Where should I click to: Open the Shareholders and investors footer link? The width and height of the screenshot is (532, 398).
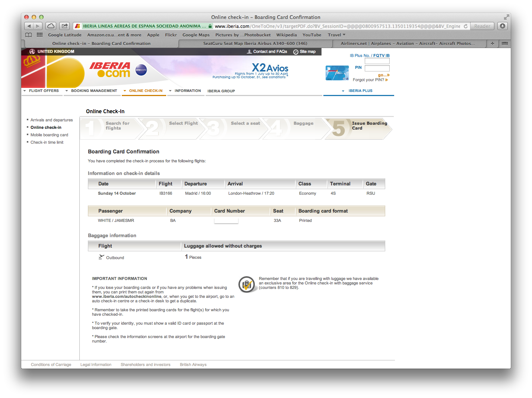[x=145, y=364]
